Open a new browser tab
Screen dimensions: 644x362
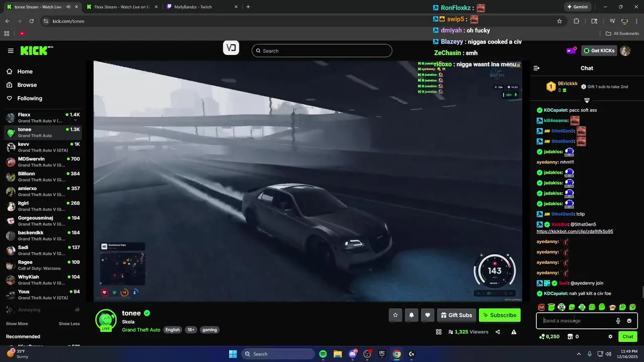click(x=248, y=7)
